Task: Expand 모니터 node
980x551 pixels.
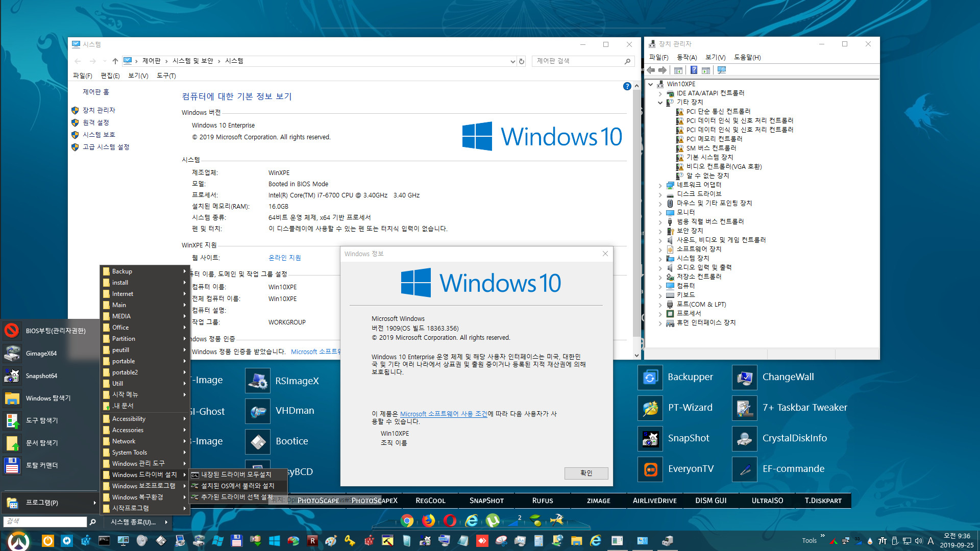Action: click(660, 213)
